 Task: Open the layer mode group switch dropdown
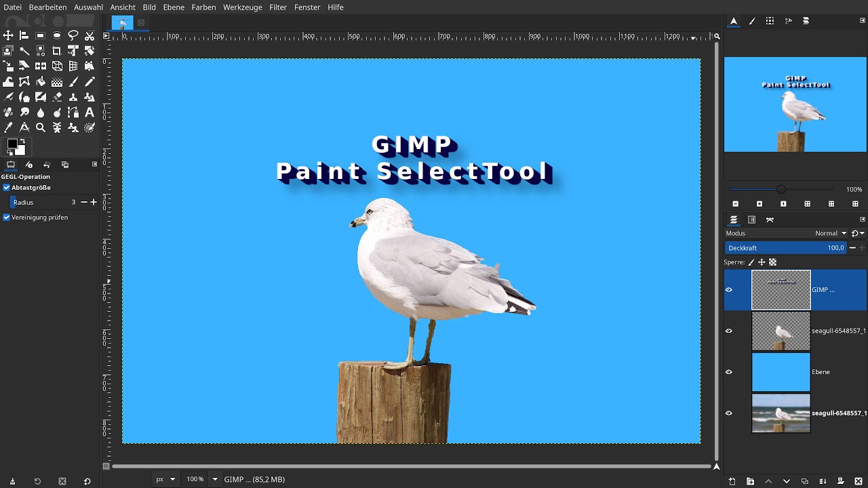pyautogui.click(x=858, y=233)
